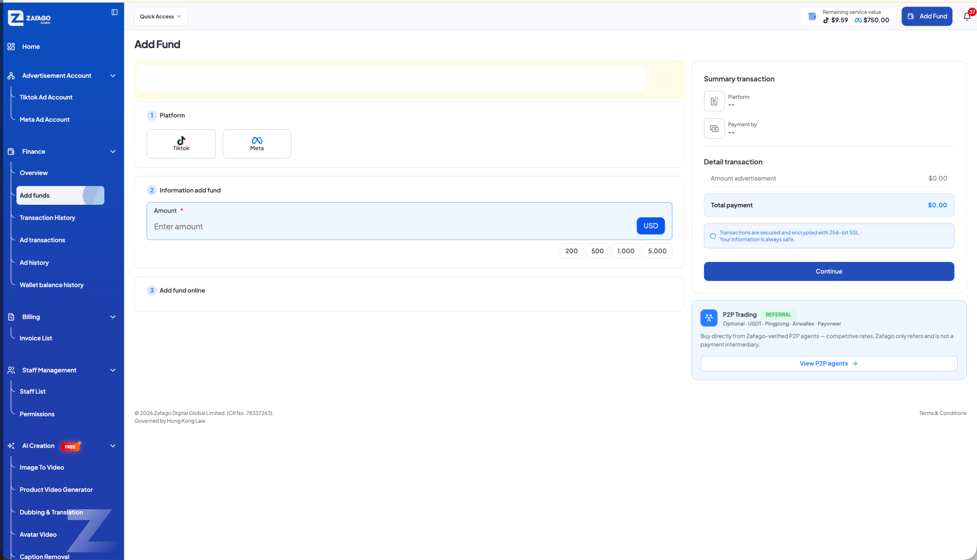Open Image To Video tool
Viewport: 977px width, 560px height.
[x=42, y=467]
